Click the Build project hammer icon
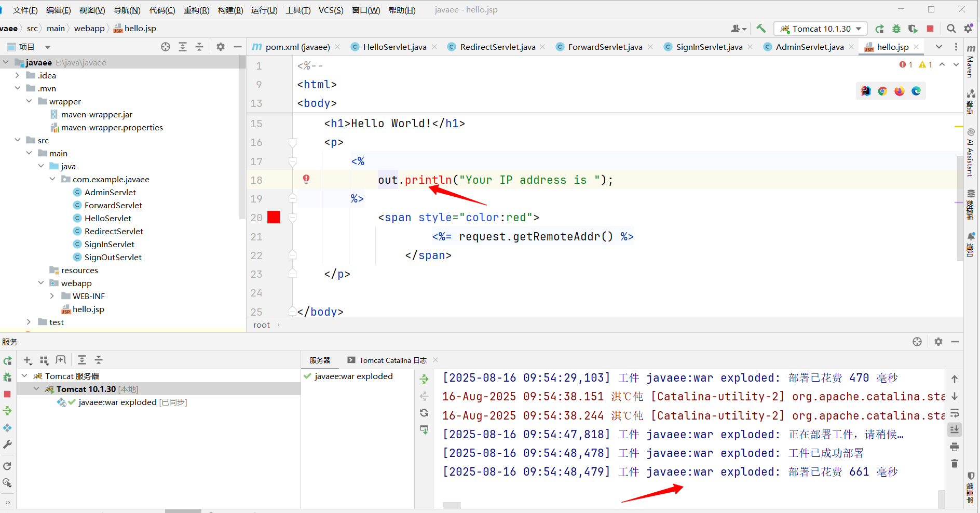Viewport: 980px width, 513px height. coord(761,29)
